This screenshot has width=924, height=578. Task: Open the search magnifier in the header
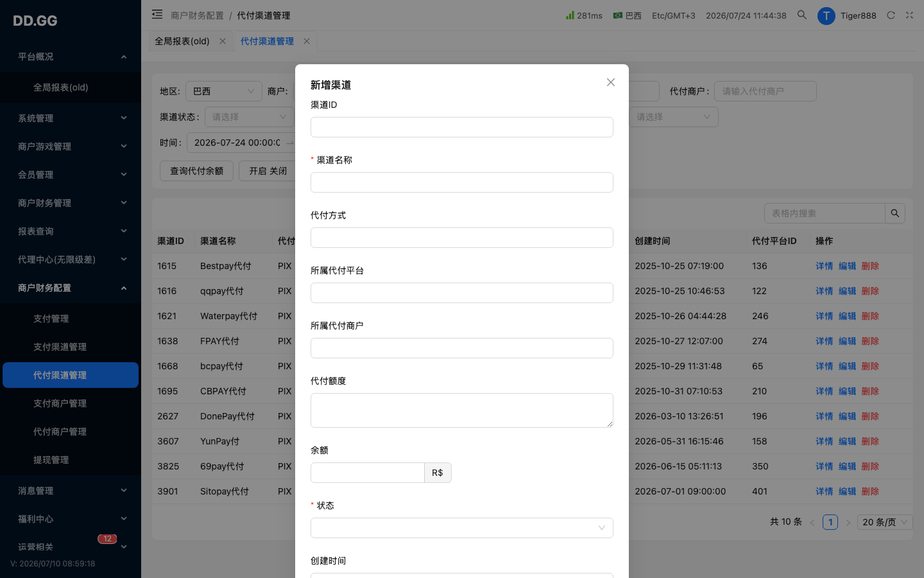[x=801, y=15]
